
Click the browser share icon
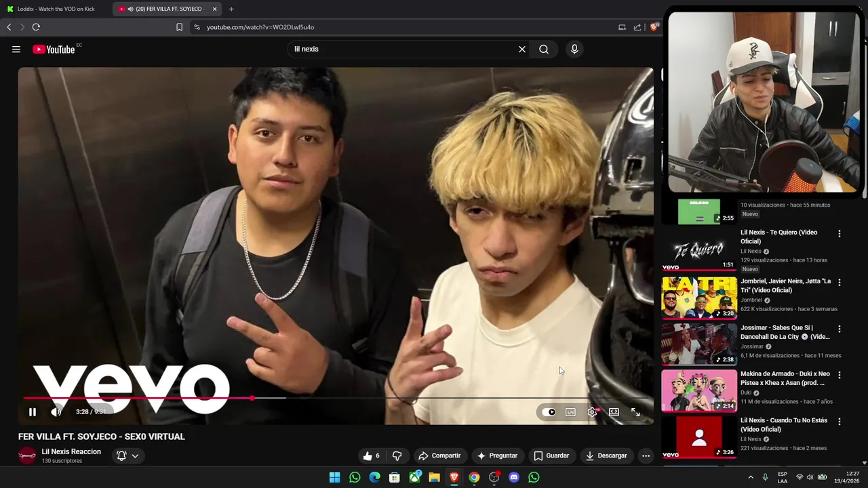[x=637, y=27]
